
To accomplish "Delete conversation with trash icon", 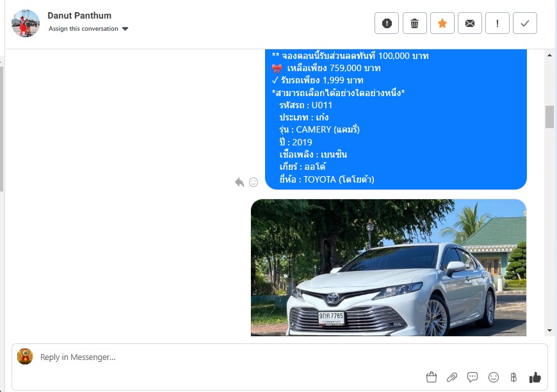I will tap(415, 23).
